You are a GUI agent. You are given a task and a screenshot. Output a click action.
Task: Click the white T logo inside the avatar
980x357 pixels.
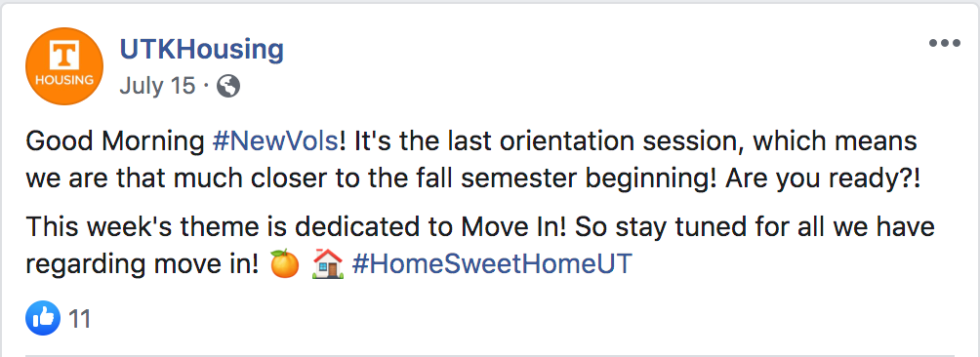[64, 57]
